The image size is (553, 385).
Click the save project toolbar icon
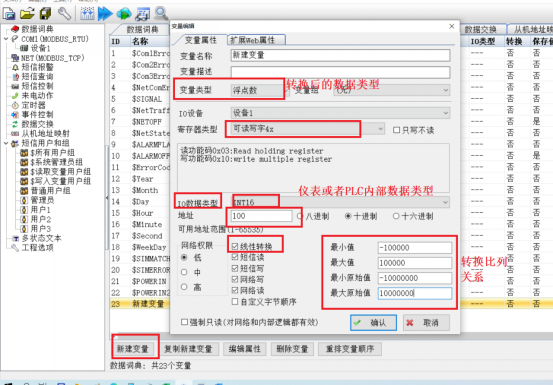[45, 14]
